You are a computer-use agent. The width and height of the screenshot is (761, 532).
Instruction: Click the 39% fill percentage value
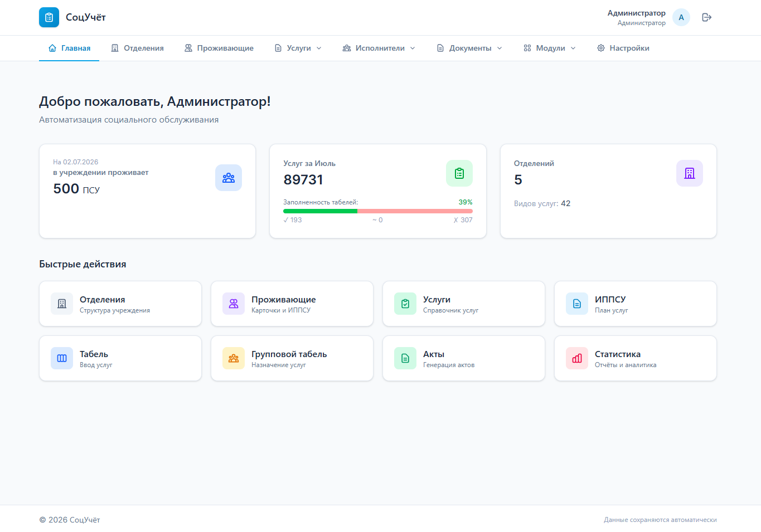coord(466,202)
